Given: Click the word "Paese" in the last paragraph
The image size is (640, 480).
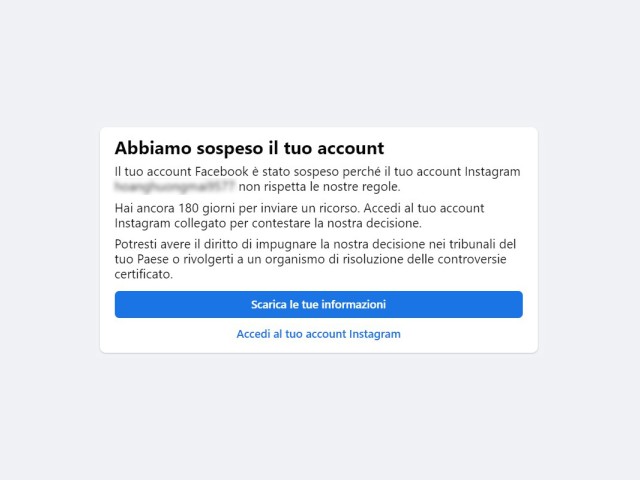Looking at the screenshot, I should (155, 259).
